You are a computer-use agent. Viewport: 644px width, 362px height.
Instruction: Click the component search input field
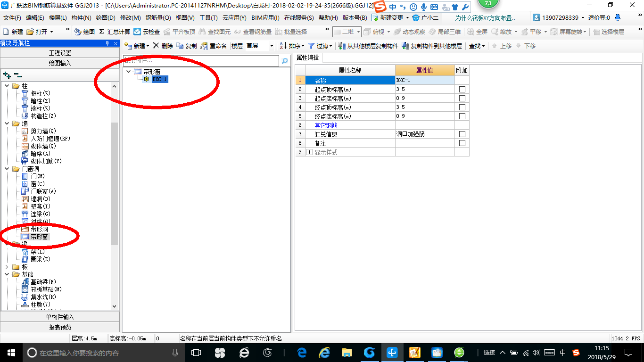[201, 61]
